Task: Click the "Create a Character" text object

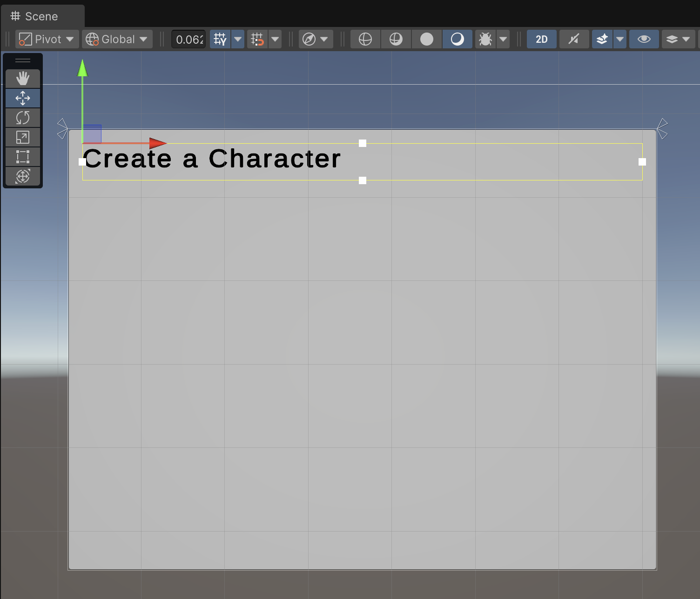Action: (x=212, y=159)
